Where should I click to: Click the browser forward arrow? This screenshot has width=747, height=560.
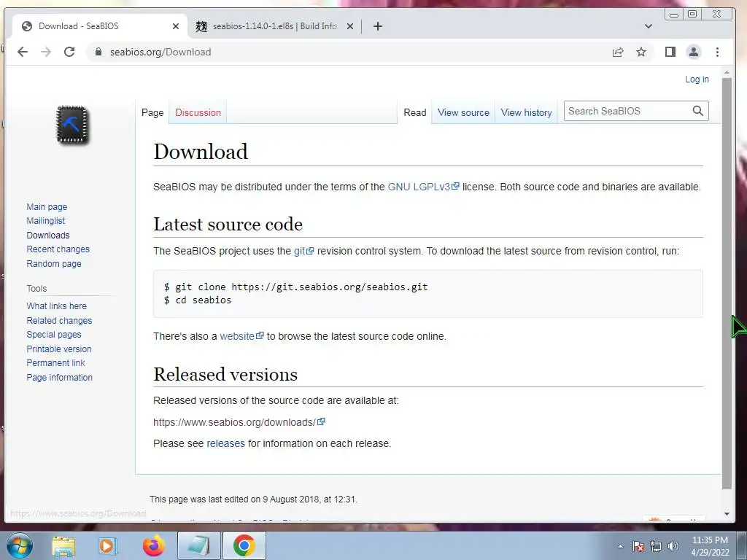[x=46, y=52]
